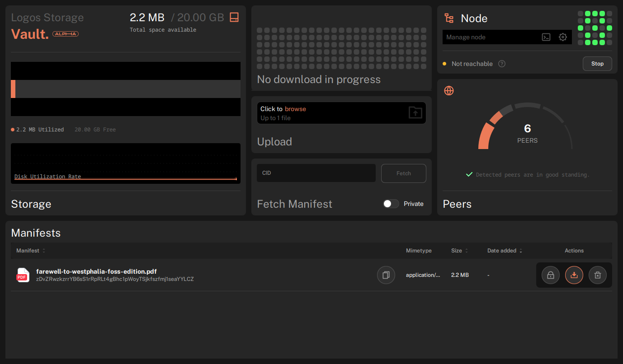The image size is (623, 364).
Task: Download farewell-to-westphalia-foss-edition.pdf
Action: [574, 275]
